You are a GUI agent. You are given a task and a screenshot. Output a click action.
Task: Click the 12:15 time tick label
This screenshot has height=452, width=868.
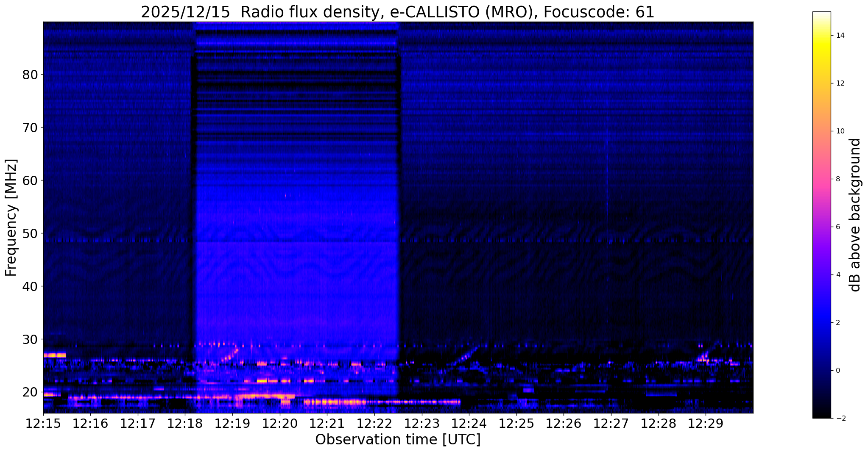click(x=43, y=424)
